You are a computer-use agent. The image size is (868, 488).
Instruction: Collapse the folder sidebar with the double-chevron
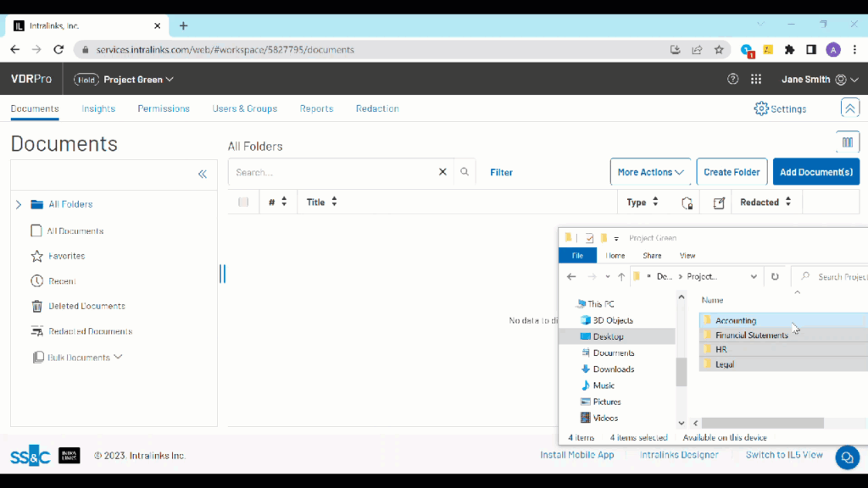pyautogui.click(x=203, y=174)
